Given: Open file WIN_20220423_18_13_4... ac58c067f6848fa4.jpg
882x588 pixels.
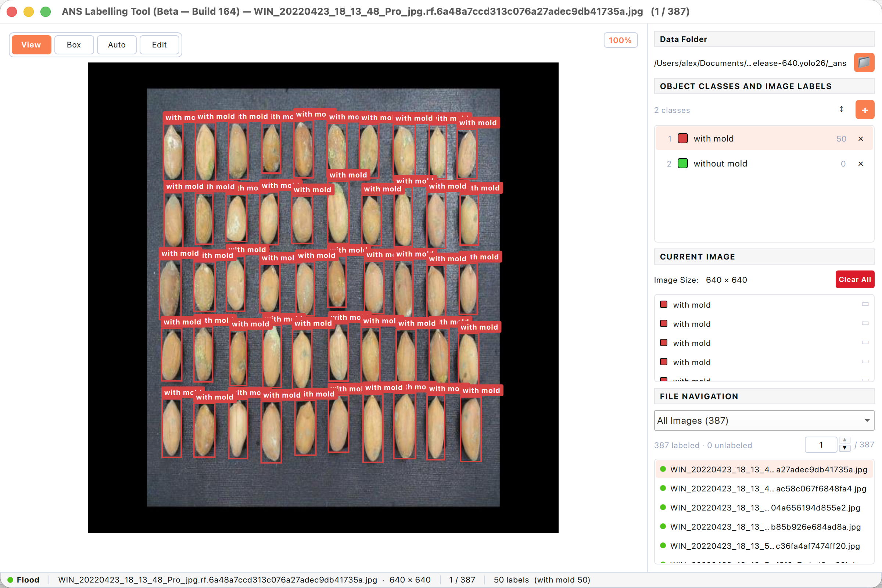Looking at the screenshot, I should coord(764,489).
